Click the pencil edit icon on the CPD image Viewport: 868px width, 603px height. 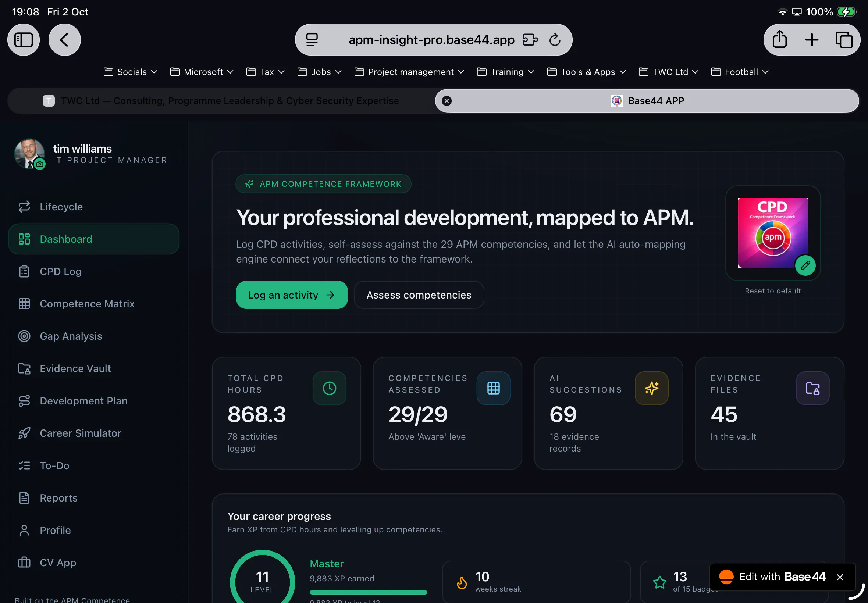click(x=805, y=265)
